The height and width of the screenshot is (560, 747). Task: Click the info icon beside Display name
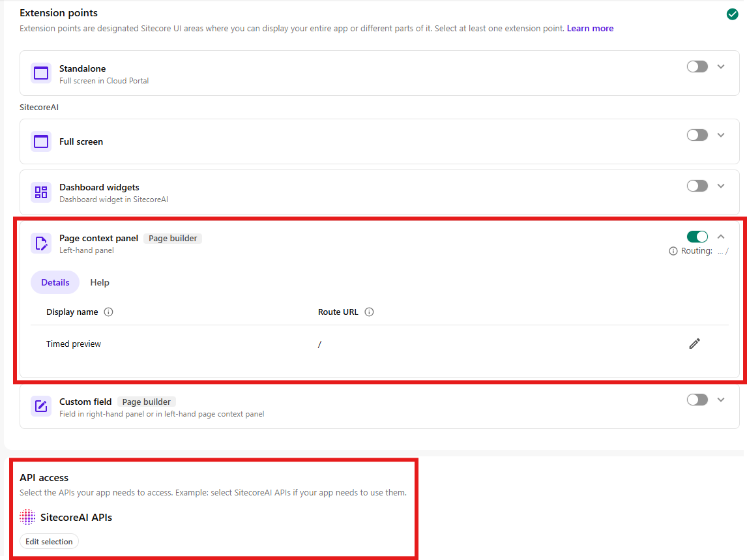[x=109, y=312]
